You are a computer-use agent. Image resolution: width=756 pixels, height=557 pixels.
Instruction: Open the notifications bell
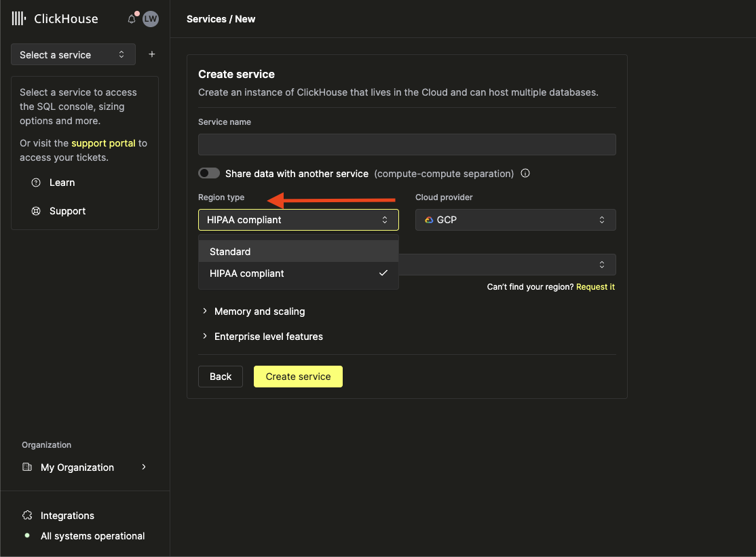click(132, 19)
